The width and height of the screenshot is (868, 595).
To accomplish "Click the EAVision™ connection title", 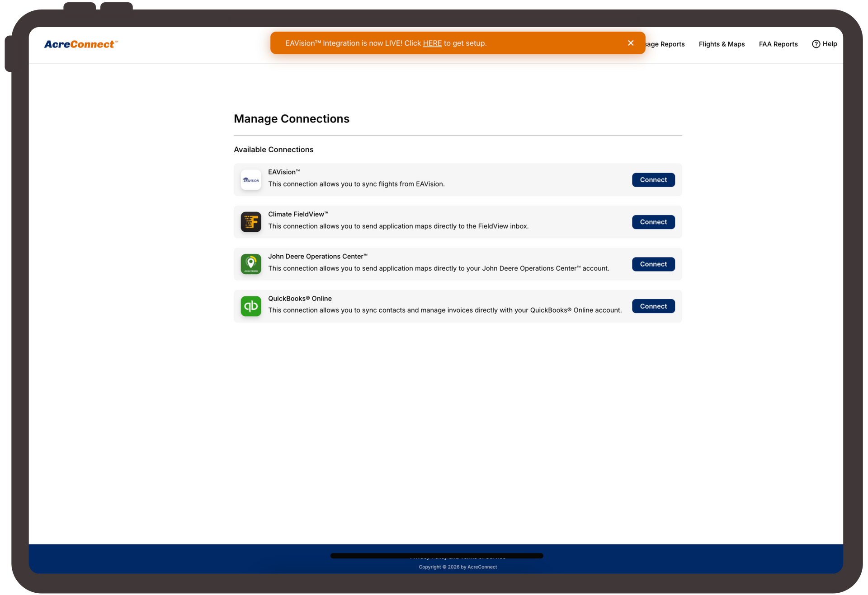I will coord(284,172).
